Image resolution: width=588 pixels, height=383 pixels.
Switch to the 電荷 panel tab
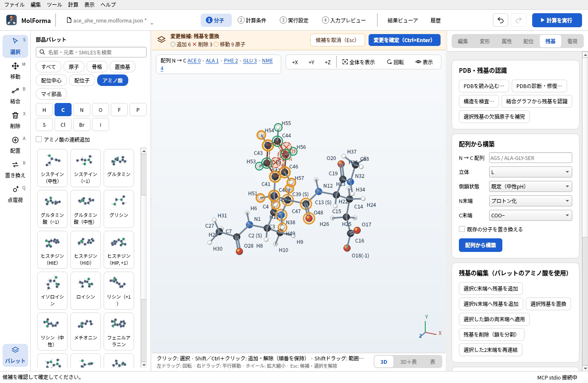coord(572,41)
